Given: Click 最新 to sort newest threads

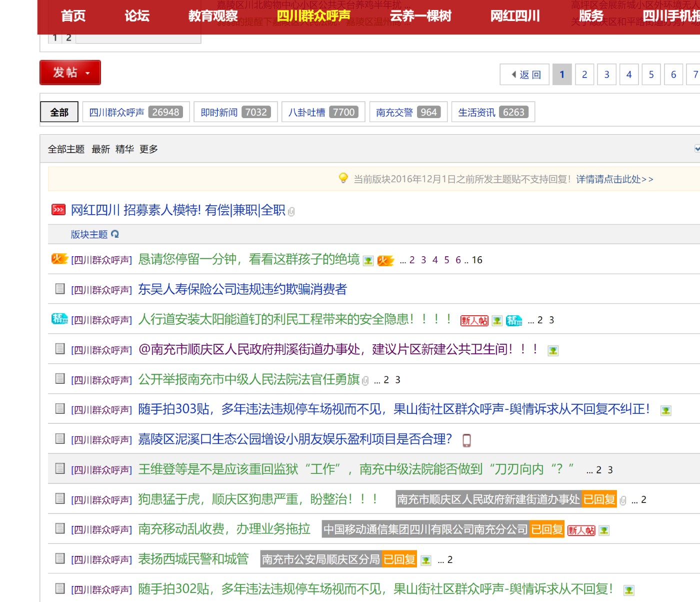Looking at the screenshot, I should pos(100,149).
